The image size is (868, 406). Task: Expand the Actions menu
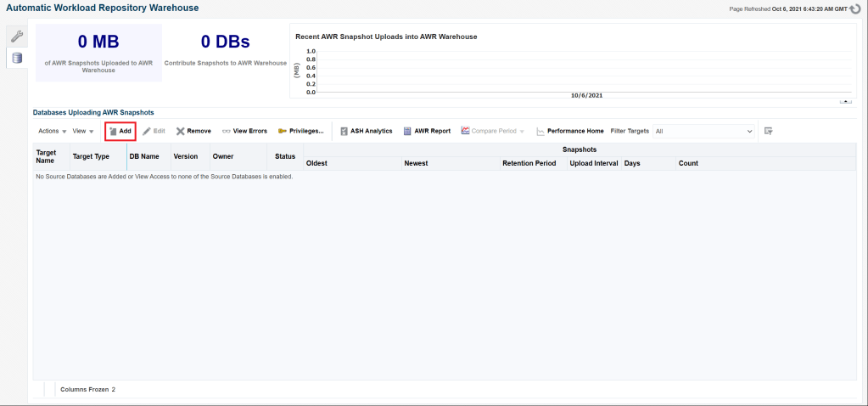pyautogui.click(x=53, y=132)
